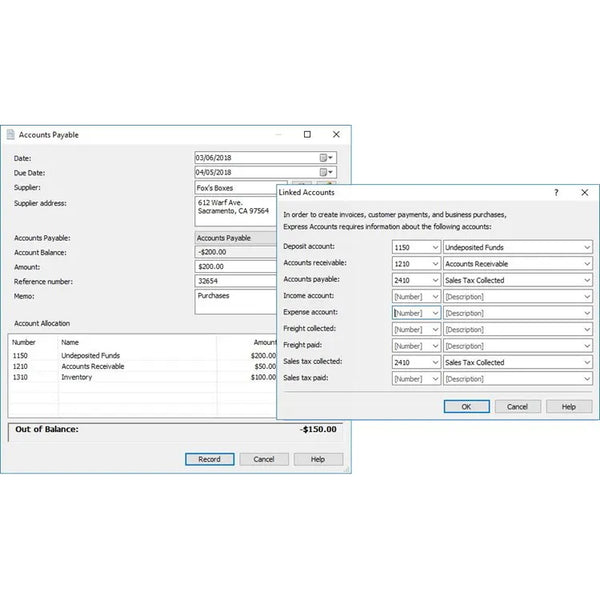Close the Accounts Payable window
600x600 pixels.
pos(336,134)
